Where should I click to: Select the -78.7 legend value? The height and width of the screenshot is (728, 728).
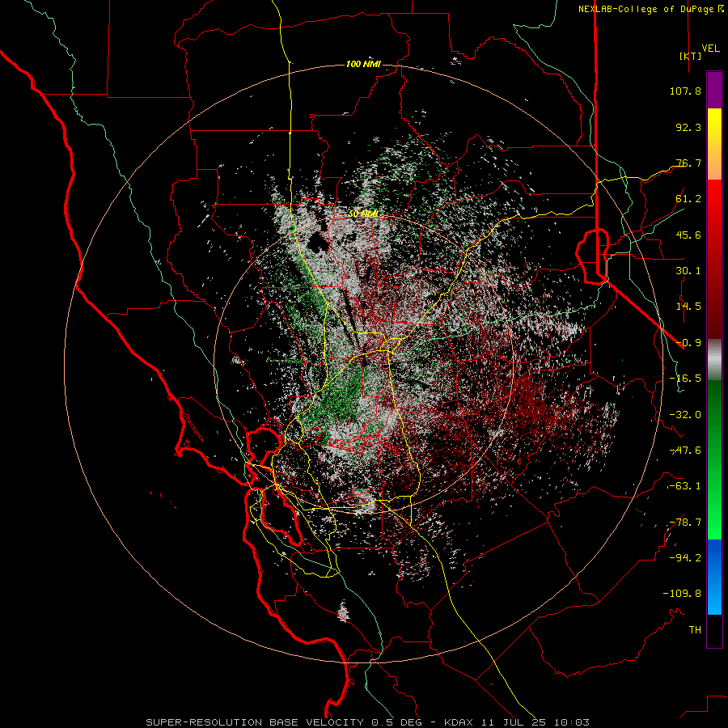[x=685, y=523]
